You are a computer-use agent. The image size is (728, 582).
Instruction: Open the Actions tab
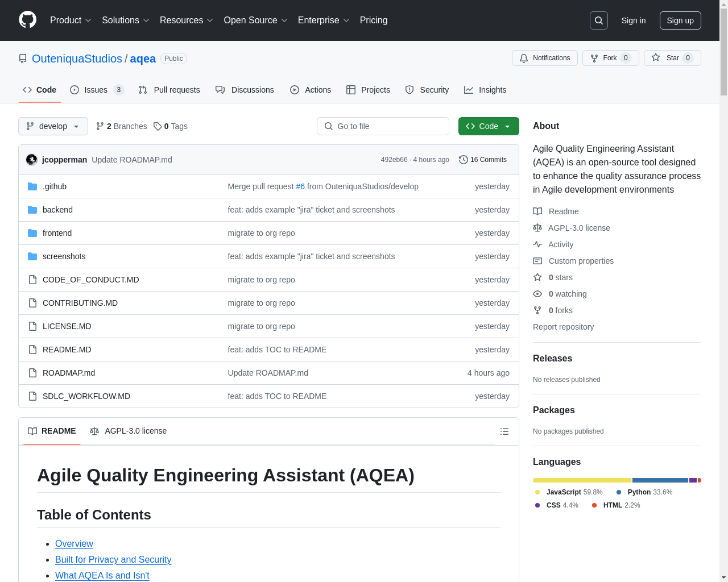coord(311,90)
